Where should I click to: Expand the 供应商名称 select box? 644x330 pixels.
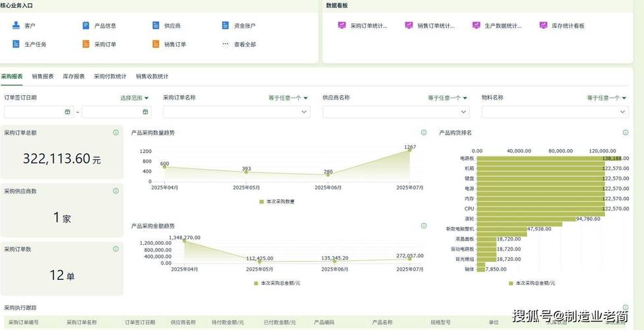(x=396, y=112)
